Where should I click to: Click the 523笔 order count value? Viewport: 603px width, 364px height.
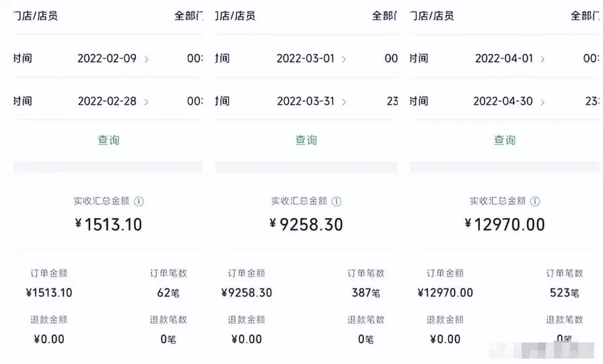[x=564, y=293]
